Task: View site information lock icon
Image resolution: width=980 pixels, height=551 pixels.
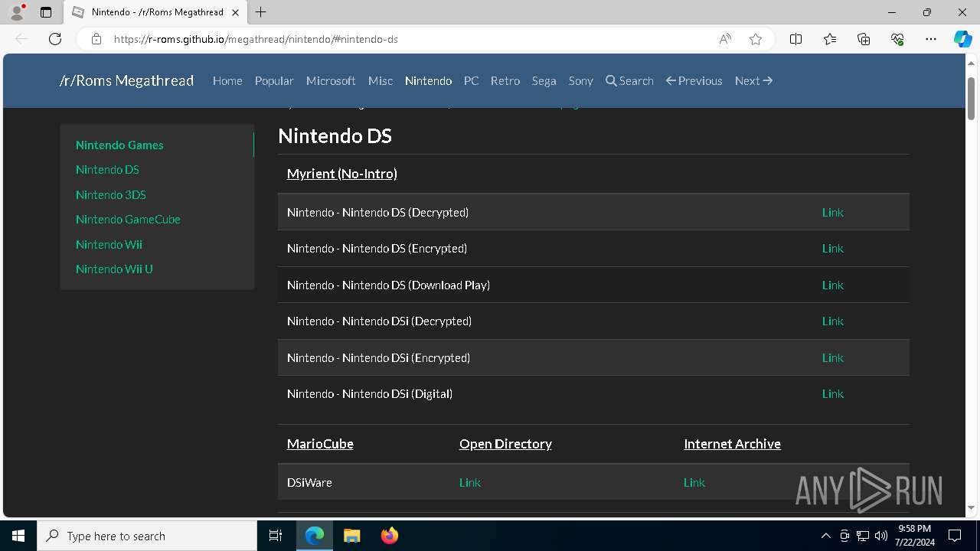Action: pos(96,39)
